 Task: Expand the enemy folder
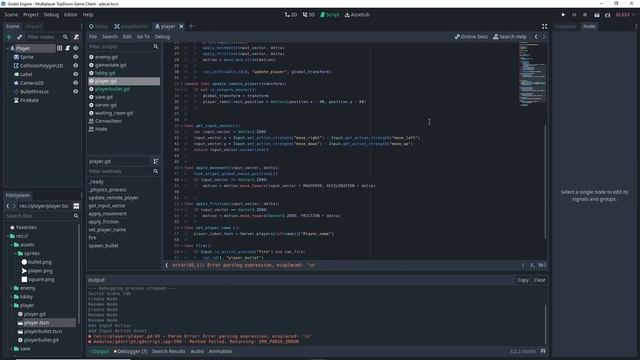point(11,288)
